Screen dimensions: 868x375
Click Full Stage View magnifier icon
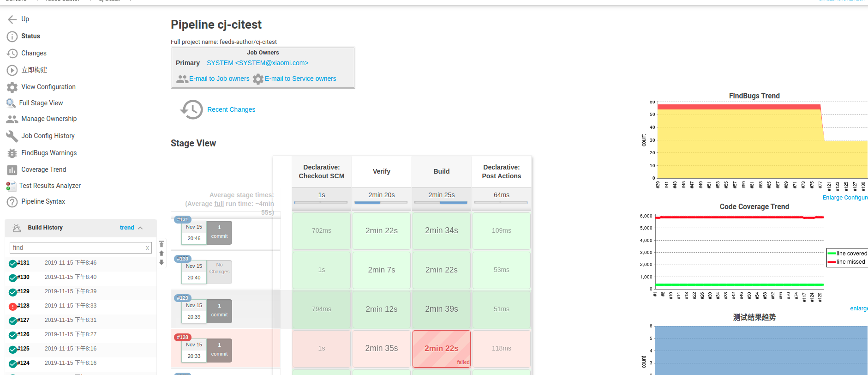coord(11,103)
